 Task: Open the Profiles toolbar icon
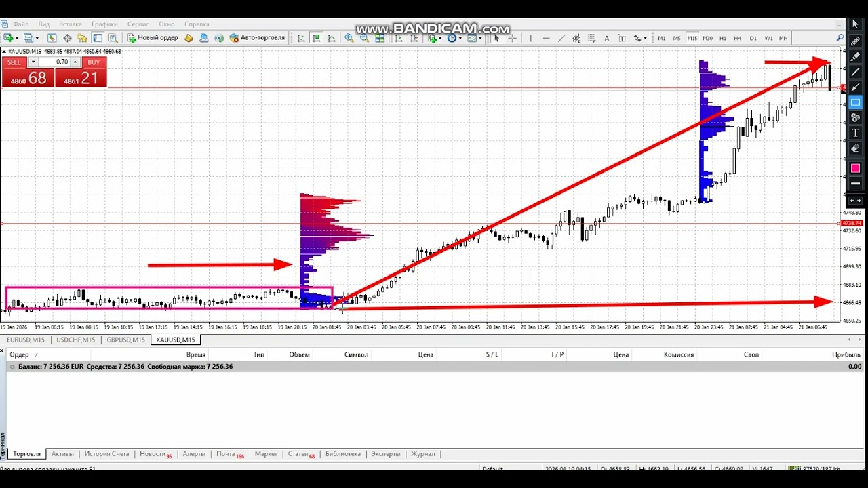(x=28, y=38)
